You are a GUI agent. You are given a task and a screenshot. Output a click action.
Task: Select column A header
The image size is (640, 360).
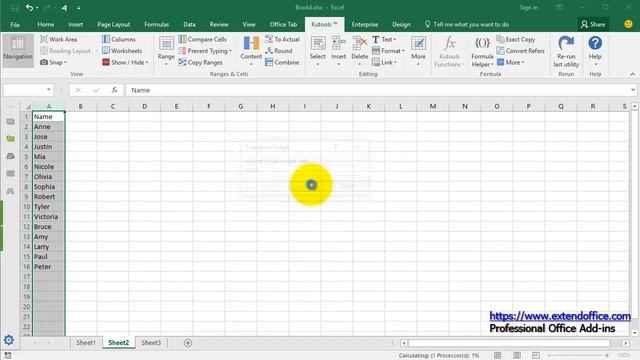click(49, 106)
